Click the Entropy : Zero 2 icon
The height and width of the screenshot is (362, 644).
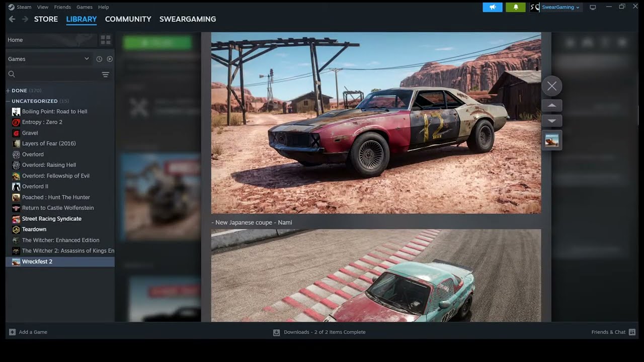click(16, 122)
